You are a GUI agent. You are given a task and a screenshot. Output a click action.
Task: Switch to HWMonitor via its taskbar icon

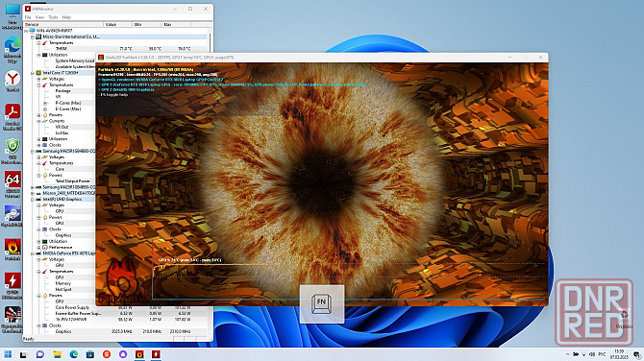(156, 354)
